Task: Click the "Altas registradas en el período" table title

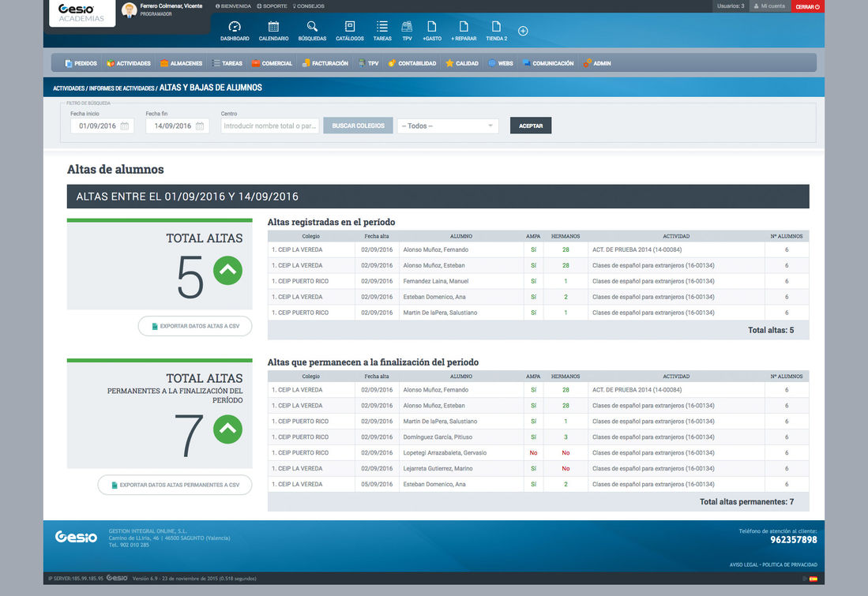Action: [331, 222]
